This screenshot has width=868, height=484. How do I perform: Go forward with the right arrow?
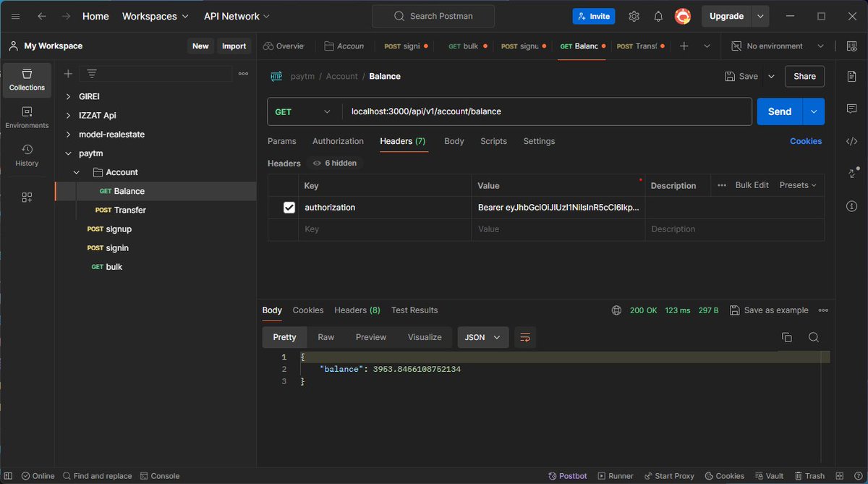coord(66,16)
